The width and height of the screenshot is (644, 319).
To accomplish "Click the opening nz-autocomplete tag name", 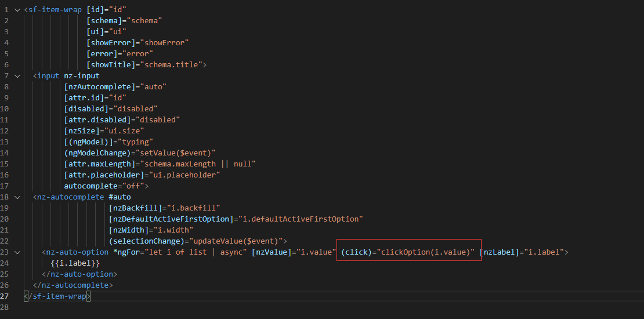I will [71, 197].
